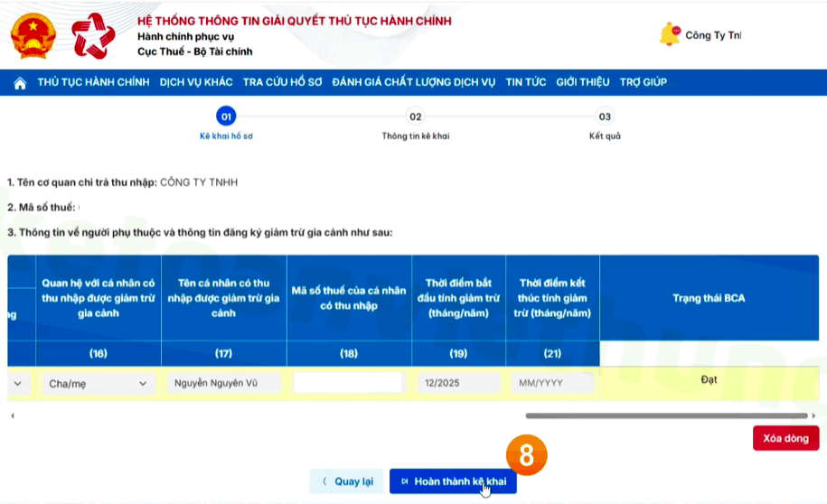Screen dimensions: 827x504
Task: Open TIN TỨC menu
Action: (526, 82)
